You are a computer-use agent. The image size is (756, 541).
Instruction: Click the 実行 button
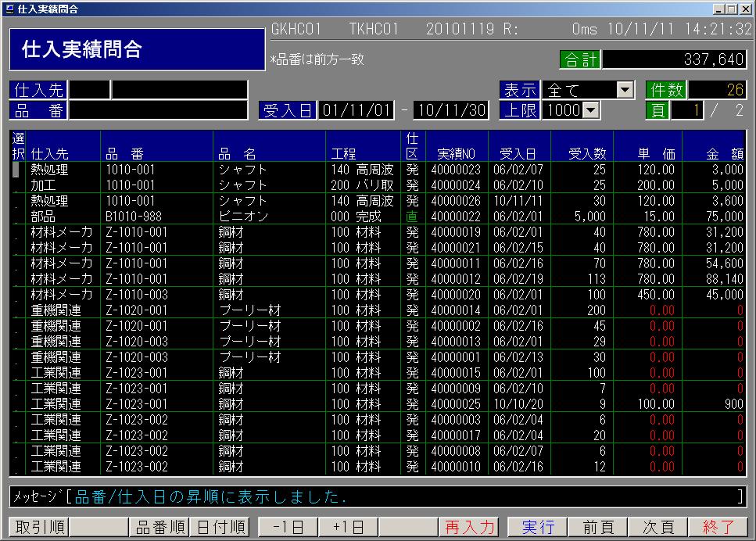(x=538, y=526)
